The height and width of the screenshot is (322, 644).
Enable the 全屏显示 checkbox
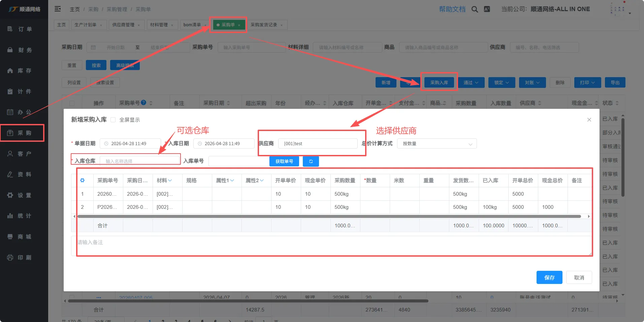113,120
